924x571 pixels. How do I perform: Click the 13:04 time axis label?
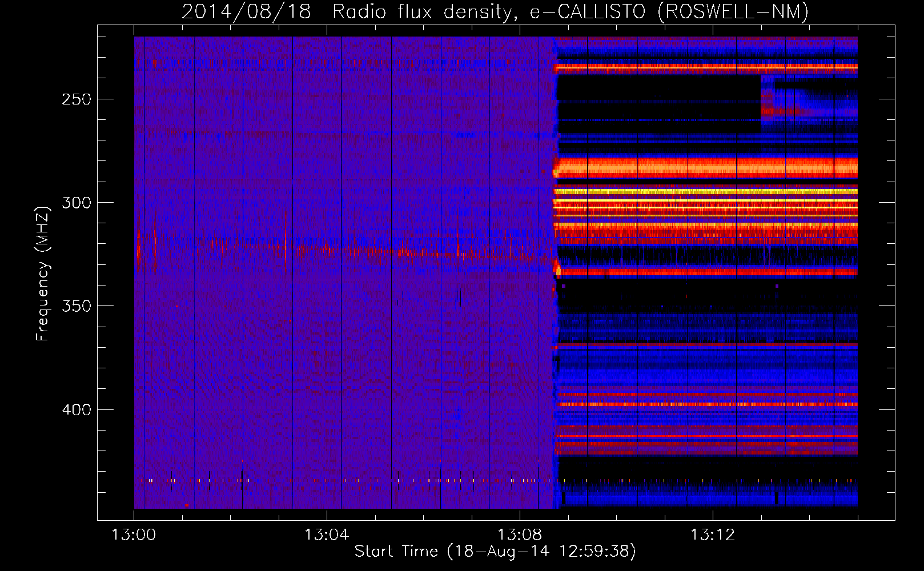tap(327, 534)
